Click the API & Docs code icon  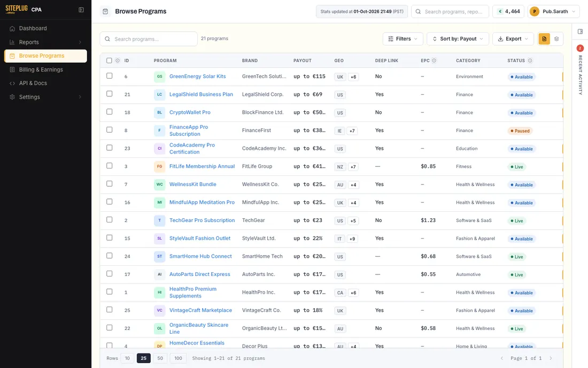tap(12, 83)
